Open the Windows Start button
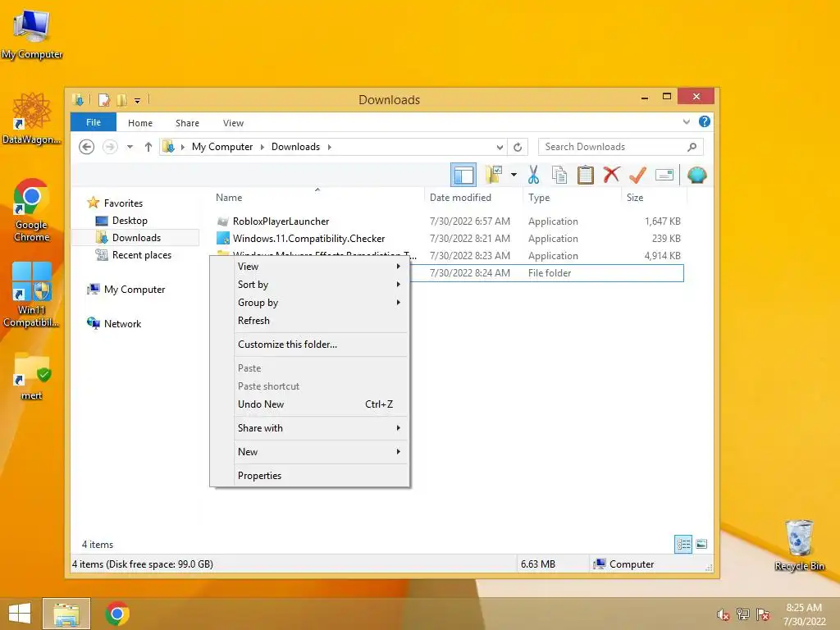 pyautogui.click(x=20, y=614)
